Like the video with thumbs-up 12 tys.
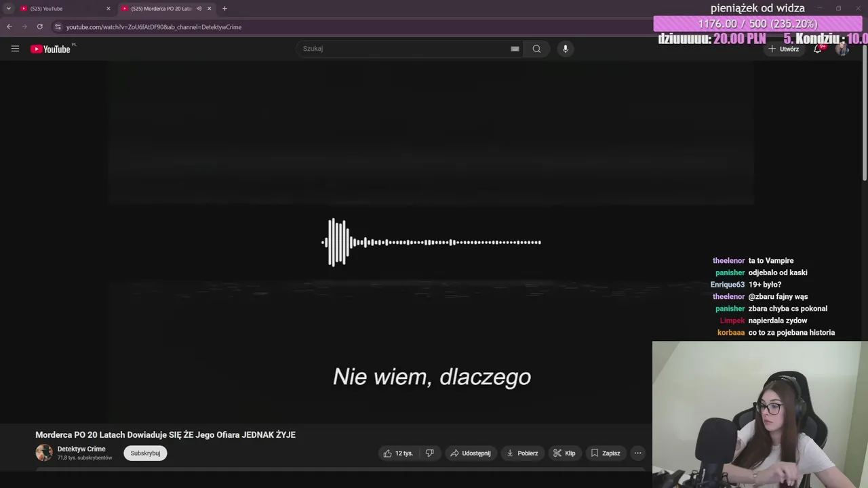This screenshot has height=488, width=868. (398, 453)
